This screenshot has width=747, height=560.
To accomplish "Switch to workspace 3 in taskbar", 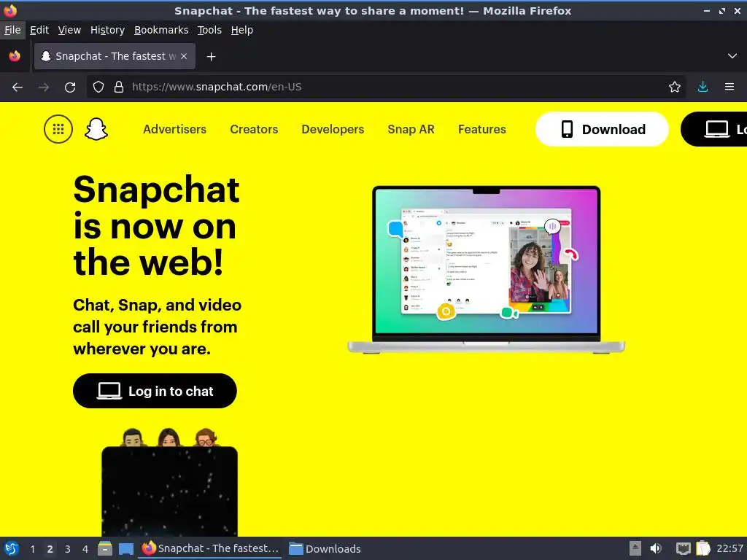I will 68,549.
